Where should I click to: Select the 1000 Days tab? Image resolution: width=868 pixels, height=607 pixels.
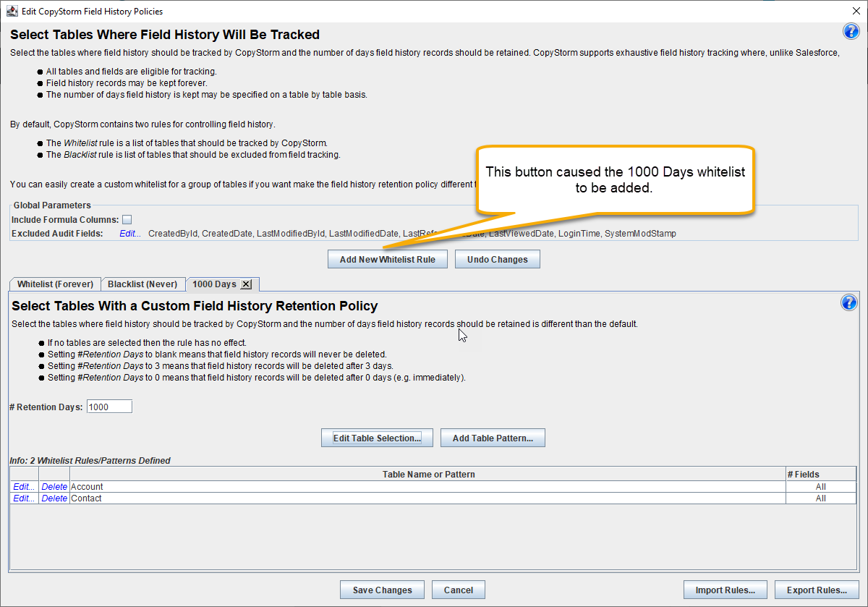214,284
